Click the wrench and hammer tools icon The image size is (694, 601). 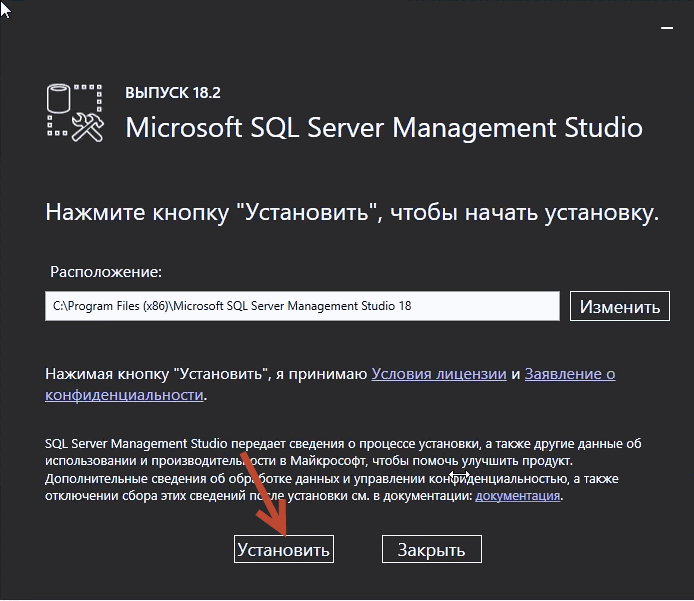[88, 127]
